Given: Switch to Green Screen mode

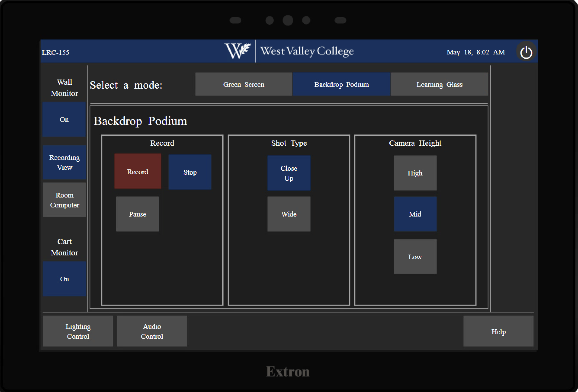Looking at the screenshot, I should (x=244, y=84).
